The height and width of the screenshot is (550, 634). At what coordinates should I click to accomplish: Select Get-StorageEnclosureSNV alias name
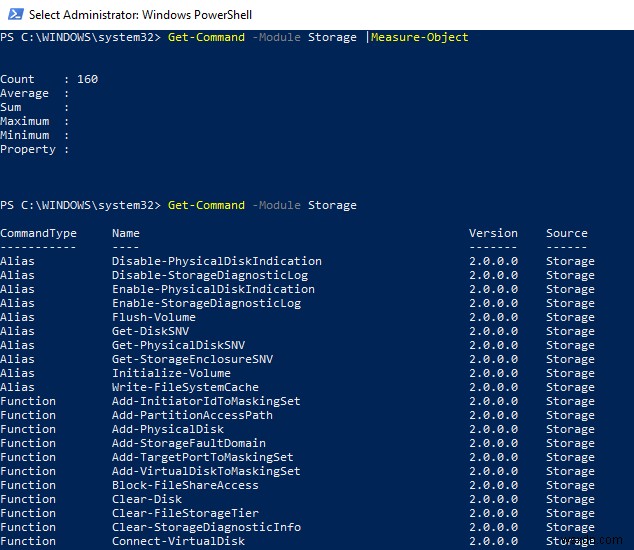point(192,359)
